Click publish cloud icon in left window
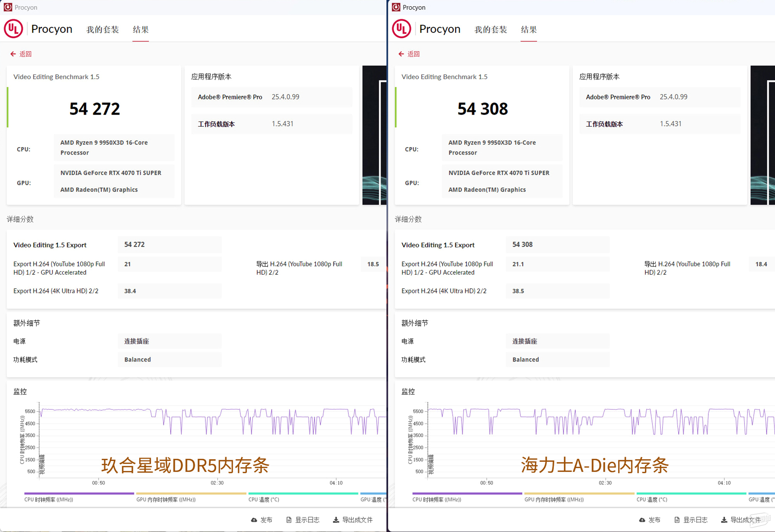 (x=254, y=520)
